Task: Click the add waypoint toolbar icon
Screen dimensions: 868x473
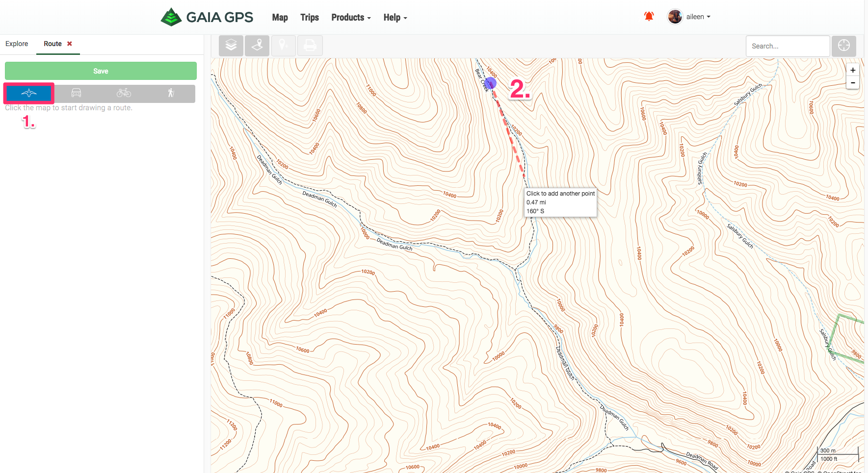Action: 283,46
